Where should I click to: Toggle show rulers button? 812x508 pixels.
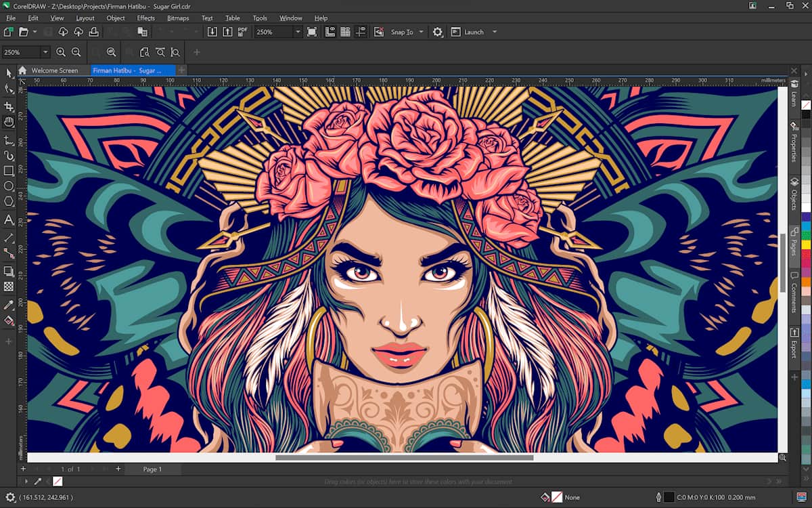click(330, 32)
